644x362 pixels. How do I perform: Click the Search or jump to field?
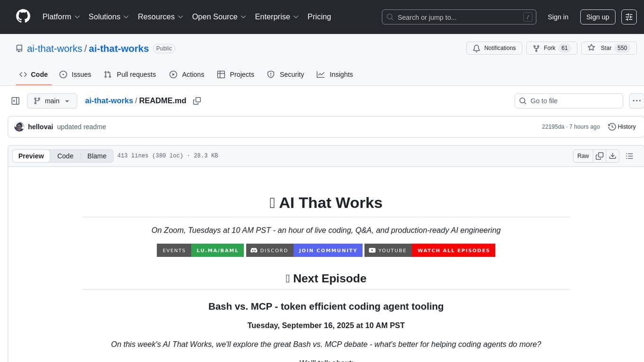coord(459,17)
